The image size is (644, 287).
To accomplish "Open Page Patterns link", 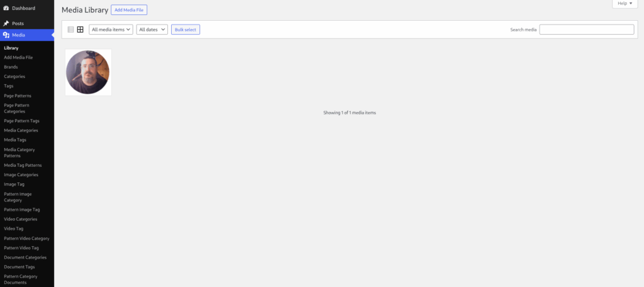I will click(18, 96).
